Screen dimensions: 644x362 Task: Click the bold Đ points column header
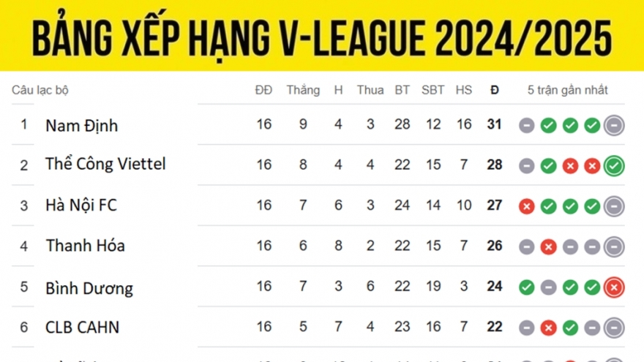pos(495,91)
